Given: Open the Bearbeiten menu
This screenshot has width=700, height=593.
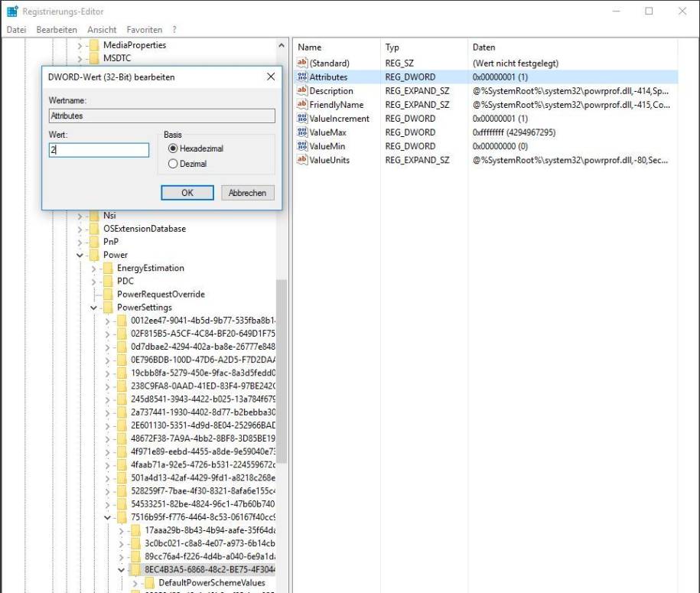Looking at the screenshot, I should coord(57,29).
